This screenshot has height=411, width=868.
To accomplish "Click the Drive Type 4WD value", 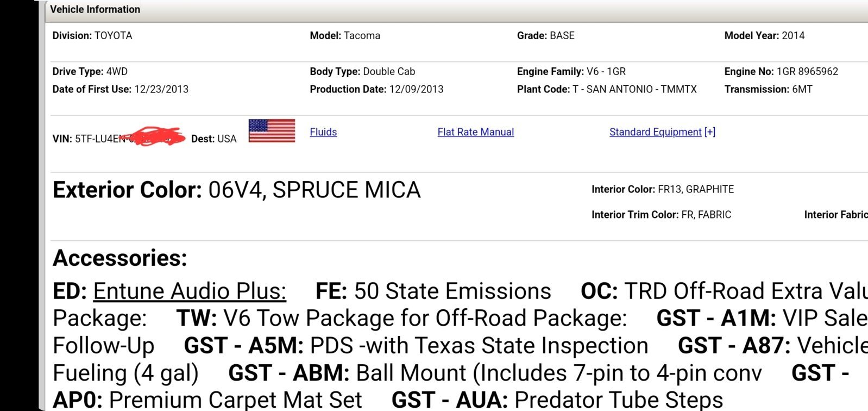I will 117,71.
